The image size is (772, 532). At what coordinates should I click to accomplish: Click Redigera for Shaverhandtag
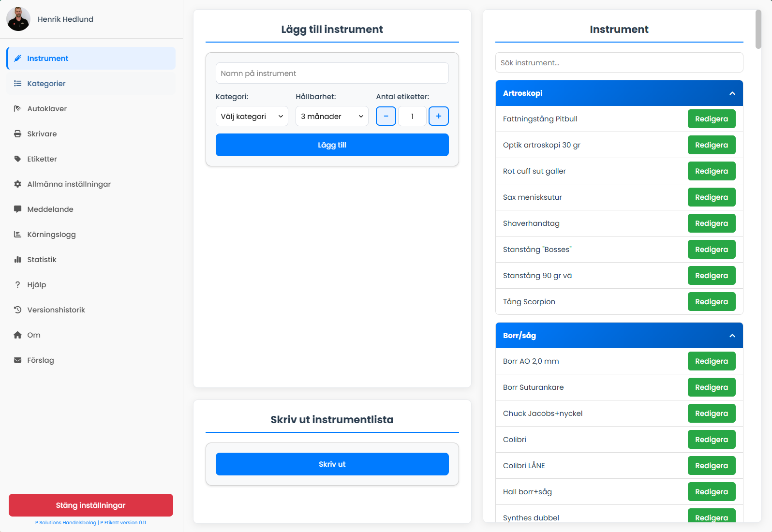pyautogui.click(x=711, y=223)
